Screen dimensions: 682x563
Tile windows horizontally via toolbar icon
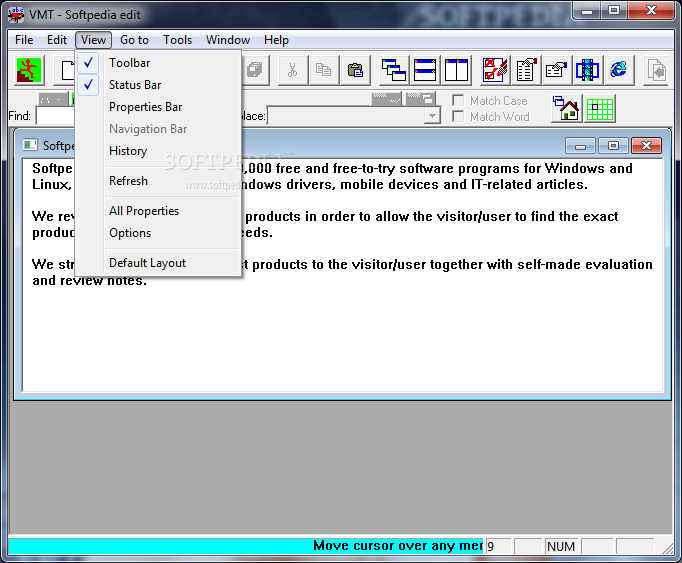425,70
